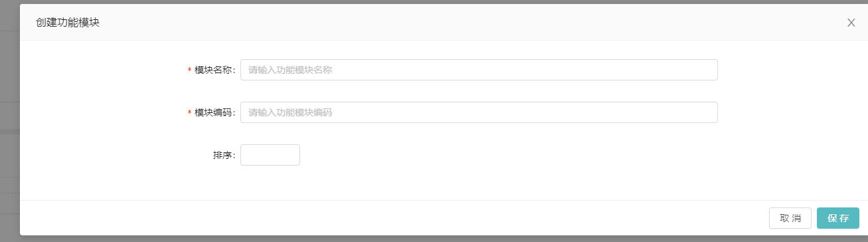The image size is (868, 242).
Task: Focus the 模块名称 input field
Action: (479, 70)
